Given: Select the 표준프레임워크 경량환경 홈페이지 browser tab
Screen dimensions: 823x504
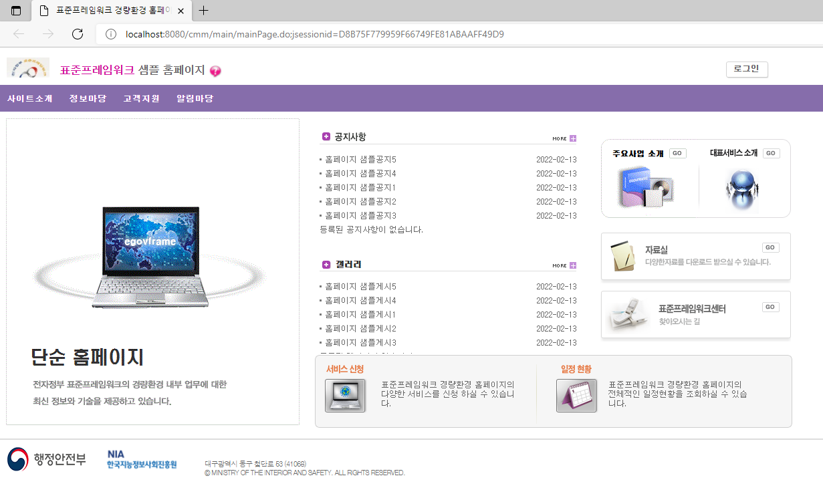Looking at the screenshot, I should coord(112,11).
